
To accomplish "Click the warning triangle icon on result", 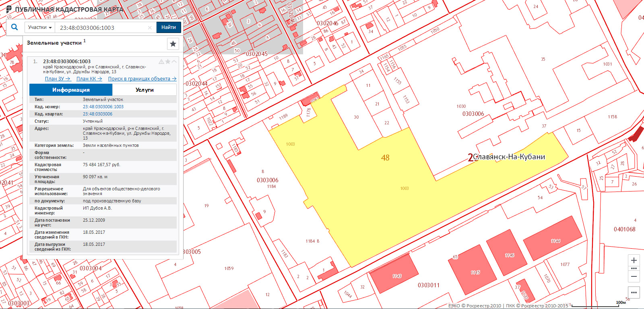I will [161, 62].
